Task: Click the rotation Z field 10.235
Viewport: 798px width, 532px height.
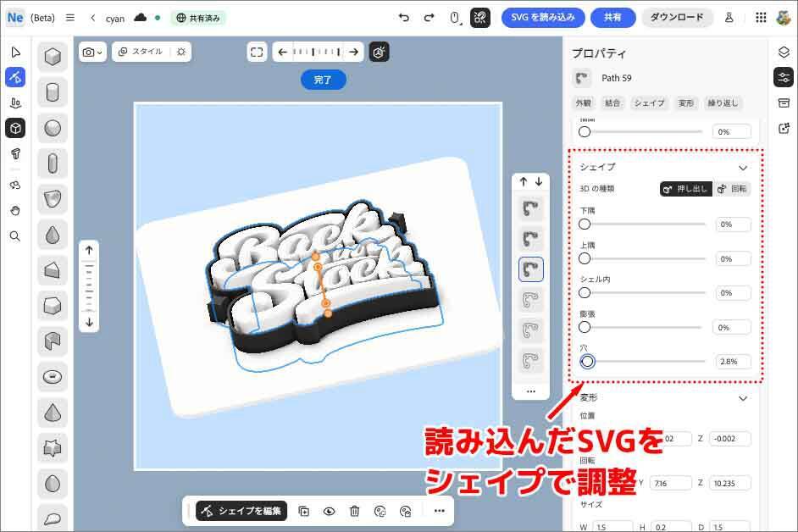Action: (x=729, y=483)
